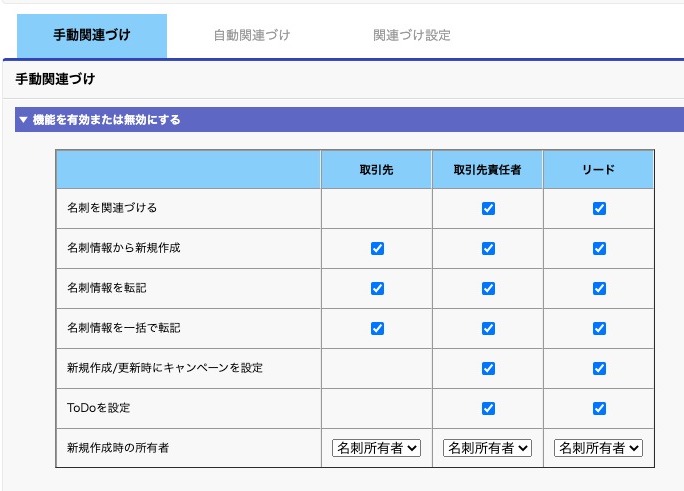Disable 名刺情報を一括で転記 for 取引先責任者
The height and width of the screenshot is (491, 684).
click(x=488, y=328)
